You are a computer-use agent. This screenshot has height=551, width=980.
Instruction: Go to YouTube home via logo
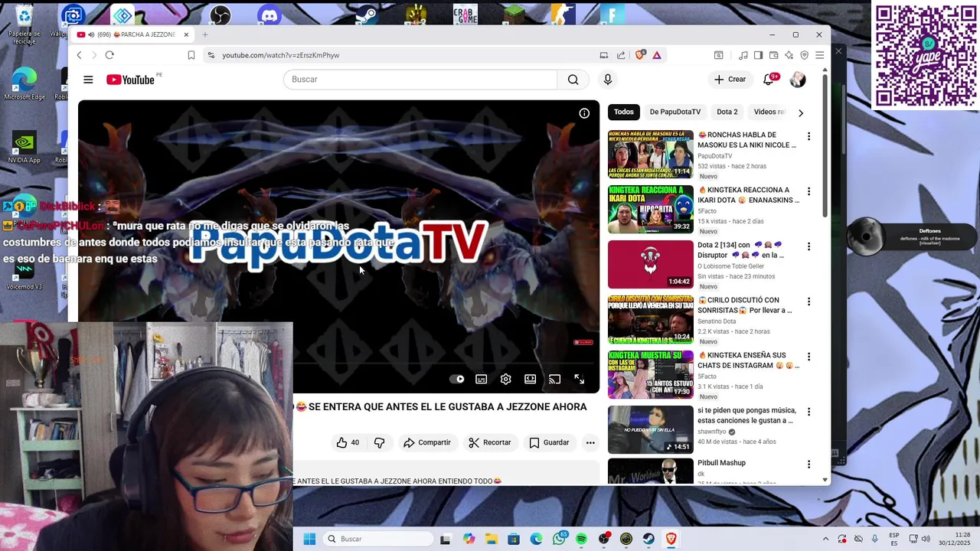(x=130, y=80)
